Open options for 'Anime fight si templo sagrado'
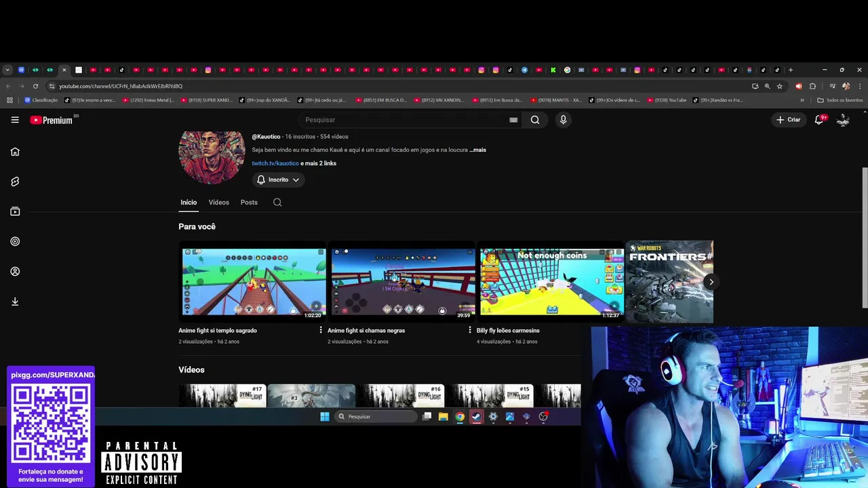The image size is (868, 488). tap(321, 330)
